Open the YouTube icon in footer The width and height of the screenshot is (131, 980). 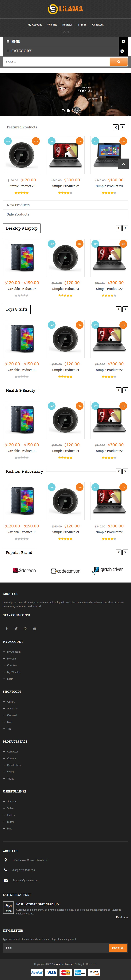(35, 628)
